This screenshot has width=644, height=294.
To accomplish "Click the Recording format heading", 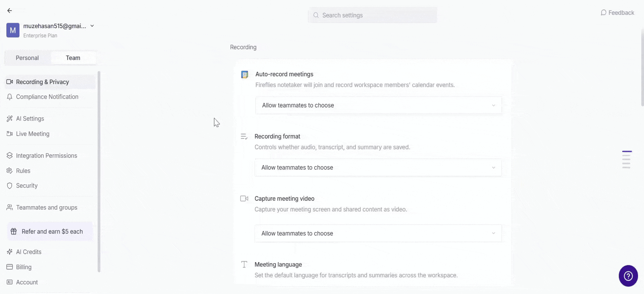I will point(277,137).
